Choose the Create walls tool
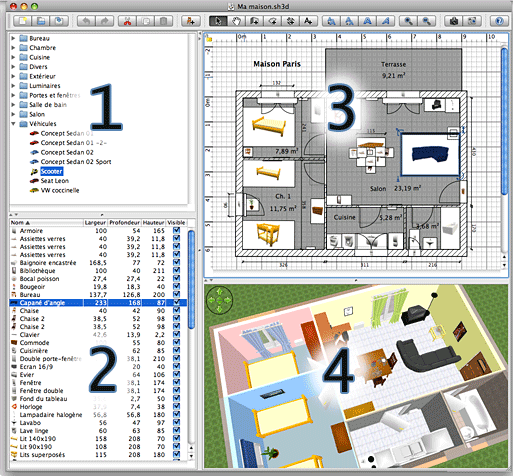 click(254, 21)
